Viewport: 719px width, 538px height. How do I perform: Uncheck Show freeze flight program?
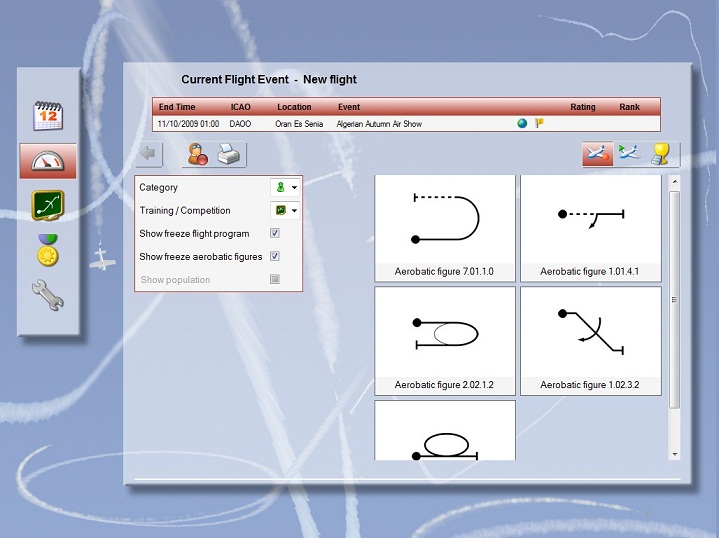[x=275, y=233]
